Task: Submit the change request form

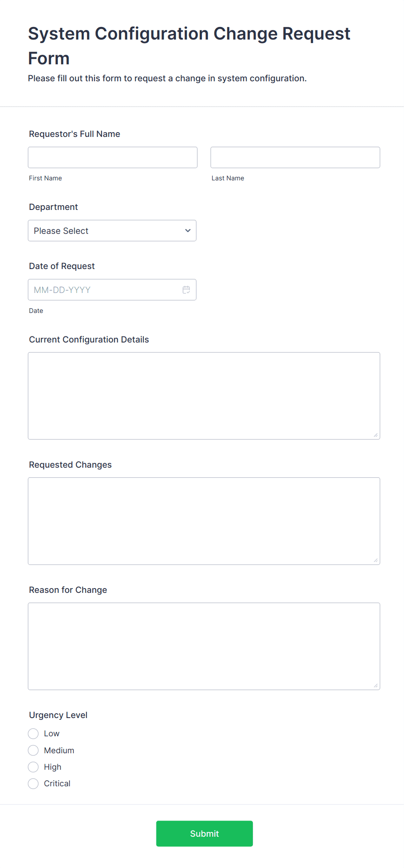Action: pyautogui.click(x=205, y=834)
